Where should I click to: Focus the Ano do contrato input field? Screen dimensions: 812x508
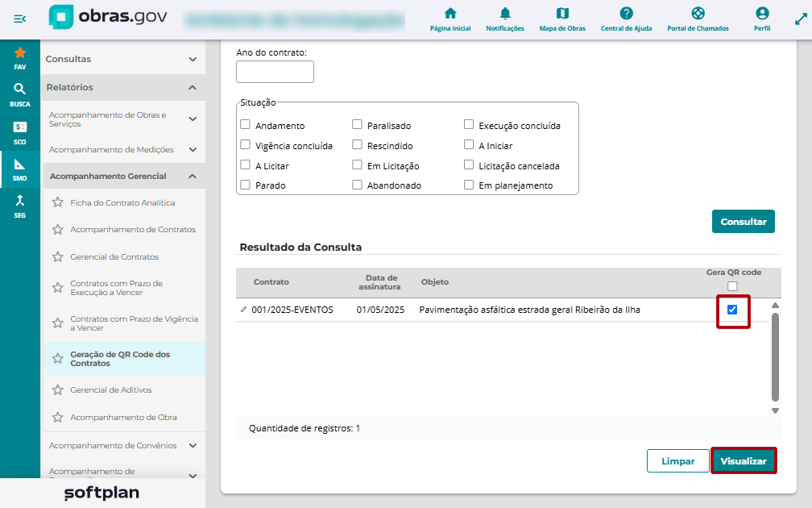click(275, 72)
